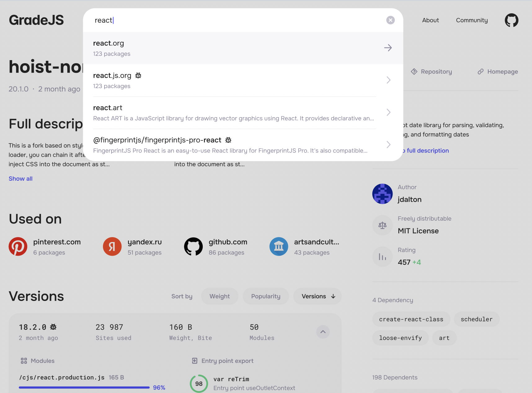Click the Modules grid icon

[24, 361]
